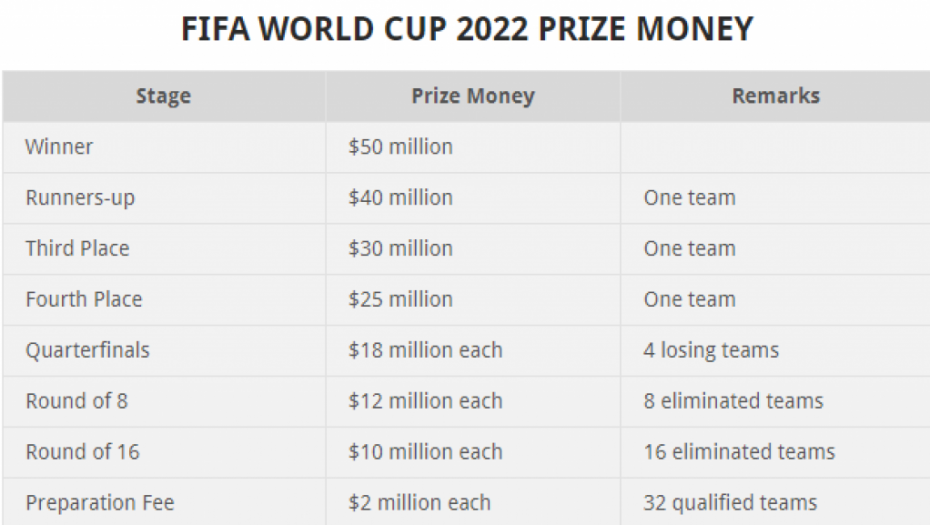Select the Remarks column header

(x=776, y=96)
